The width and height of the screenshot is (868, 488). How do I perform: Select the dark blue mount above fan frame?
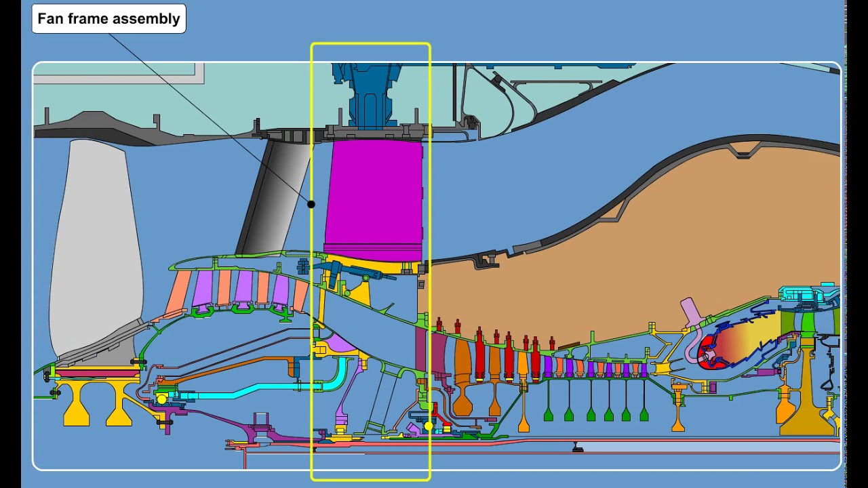pyautogui.click(x=370, y=95)
